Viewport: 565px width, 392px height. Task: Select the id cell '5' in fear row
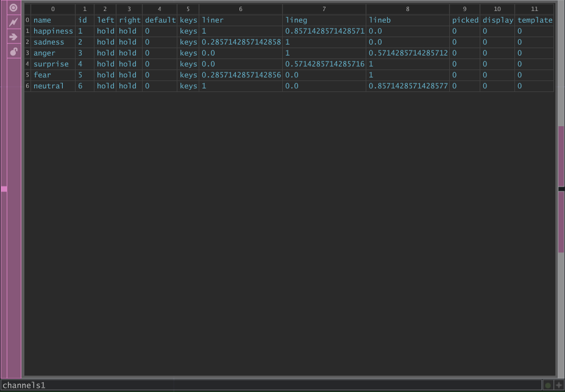coord(85,76)
